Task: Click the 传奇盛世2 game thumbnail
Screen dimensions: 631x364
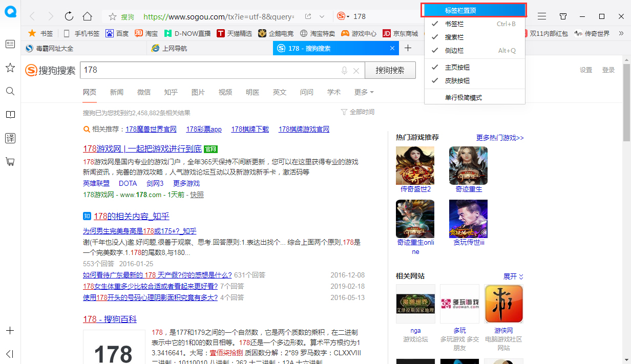Action: pos(415,165)
